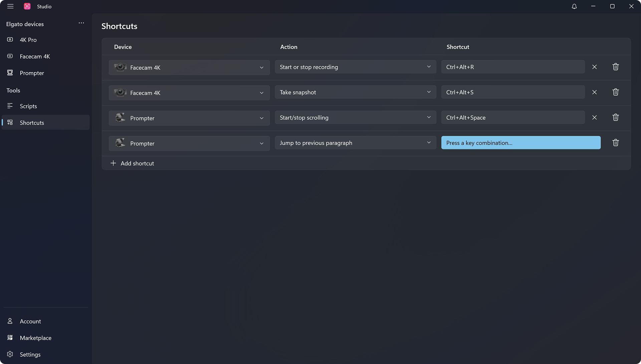Image resolution: width=641 pixels, height=364 pixels.
Task: Open the hamburger navigation menu
Action: tap(10, 6)
